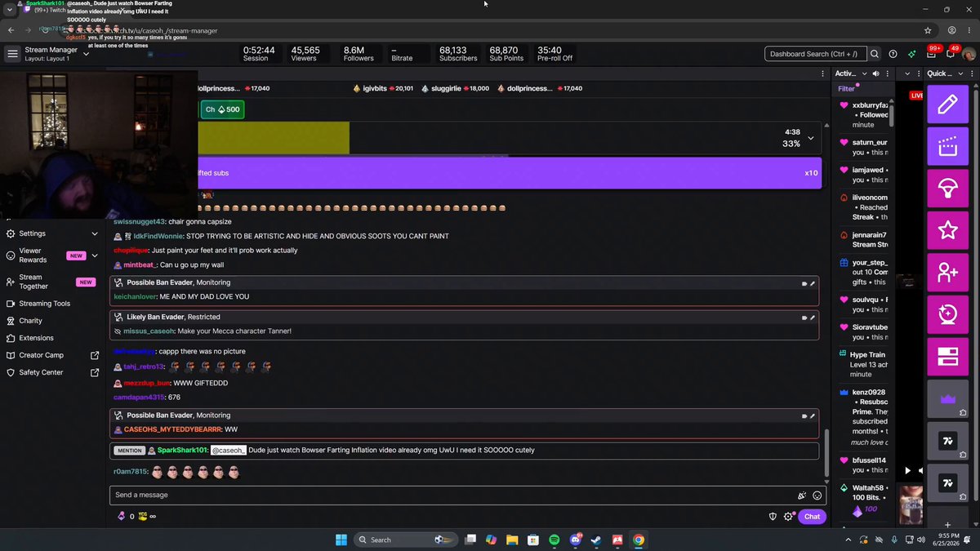The height and width of the screenshot is (551, 980).
Task: Click the chat scrollbar thumb
Action: pyautogui.click(x=826, y=453)
